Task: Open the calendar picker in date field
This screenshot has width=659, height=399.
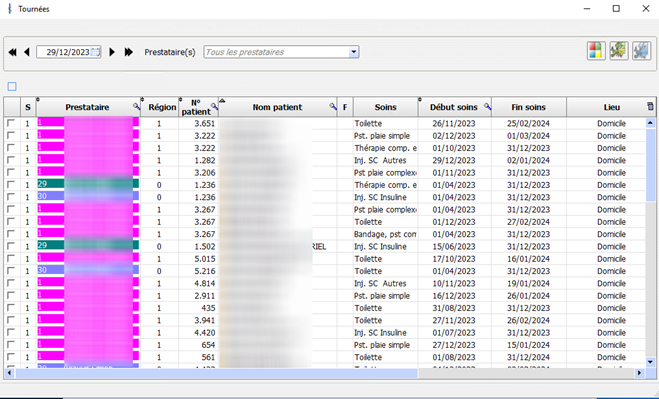Action: point(95,52)
